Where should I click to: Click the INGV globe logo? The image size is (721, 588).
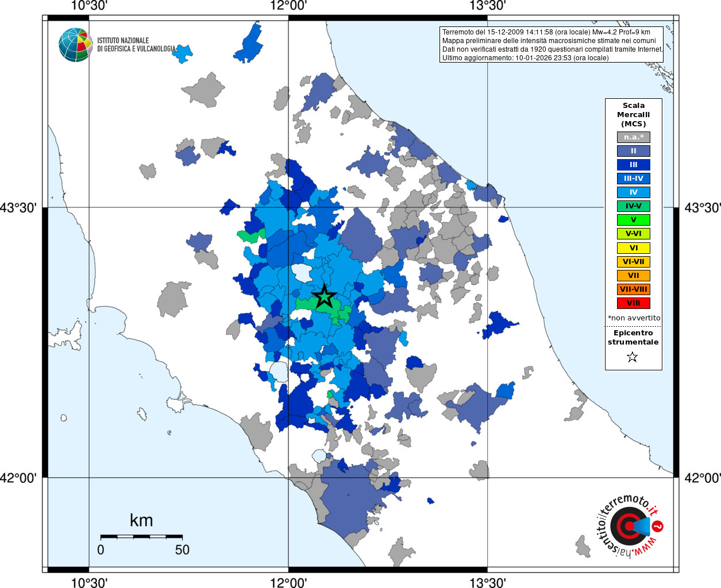coord(76,45)
